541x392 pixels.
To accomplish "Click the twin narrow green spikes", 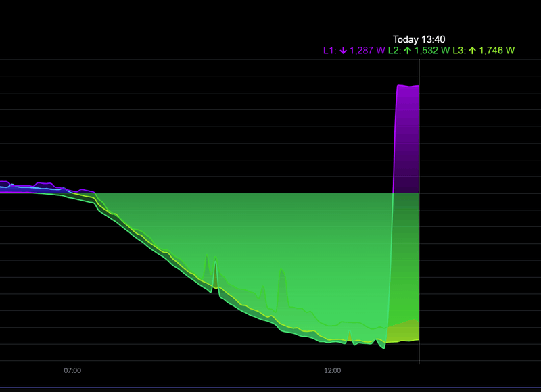I will coord(211,272).
